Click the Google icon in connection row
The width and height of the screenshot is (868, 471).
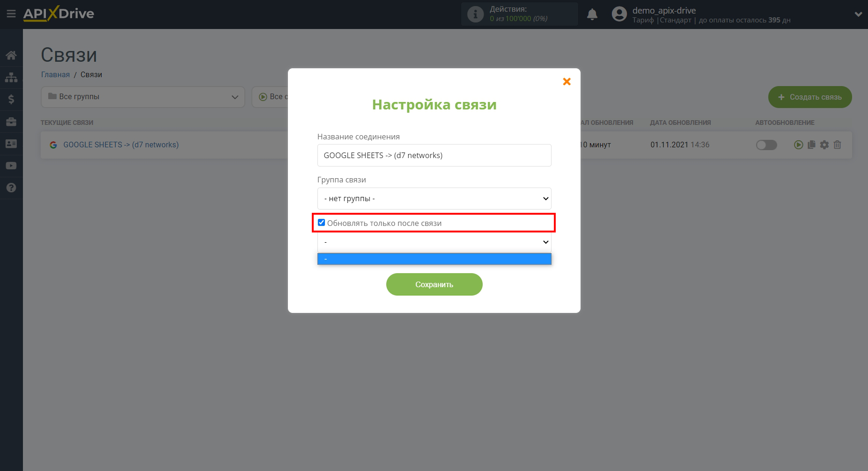pyautogui.click(x=53, y=145)
